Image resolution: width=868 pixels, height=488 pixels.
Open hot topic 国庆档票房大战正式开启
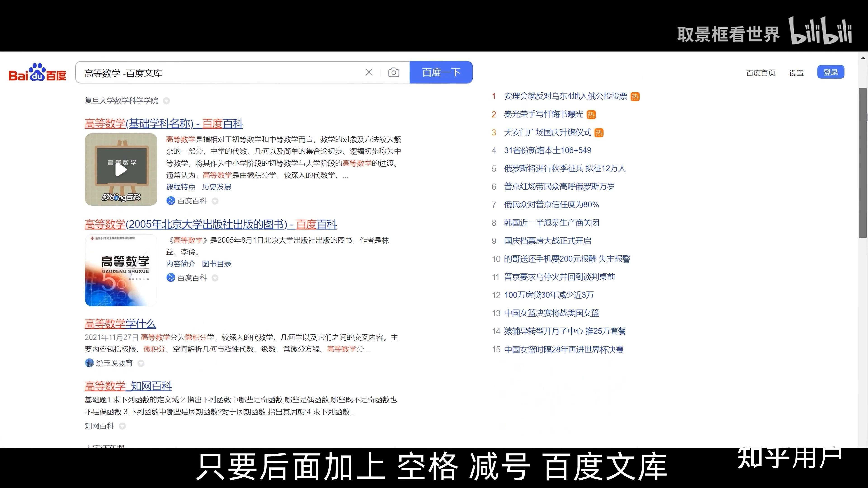coord(547,241)
